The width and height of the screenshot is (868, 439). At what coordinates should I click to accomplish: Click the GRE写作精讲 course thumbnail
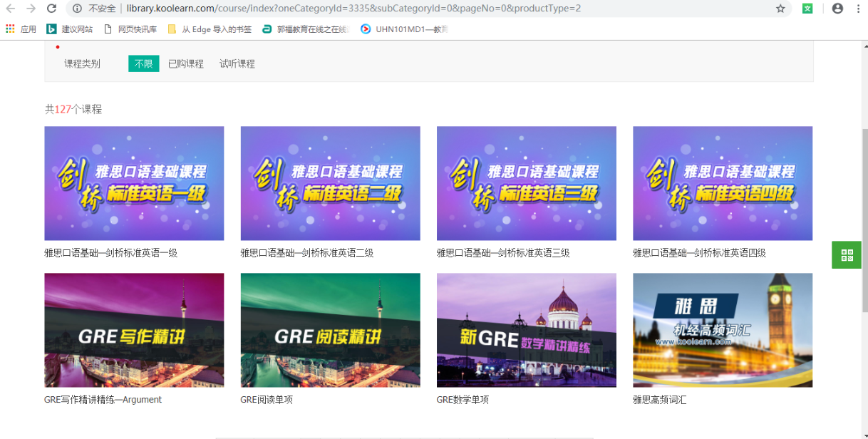point(134,330)
